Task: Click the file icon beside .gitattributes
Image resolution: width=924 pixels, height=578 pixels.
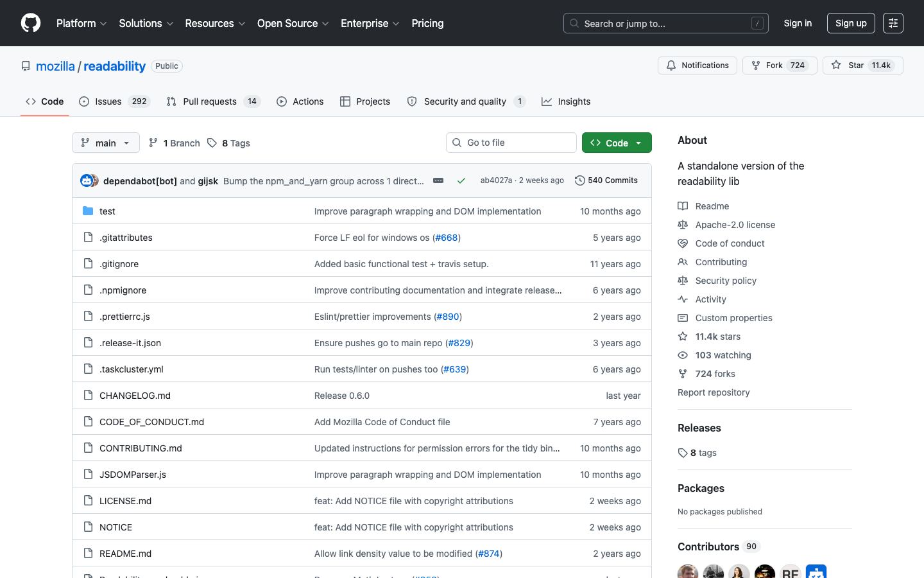Action: click(88, 238)
